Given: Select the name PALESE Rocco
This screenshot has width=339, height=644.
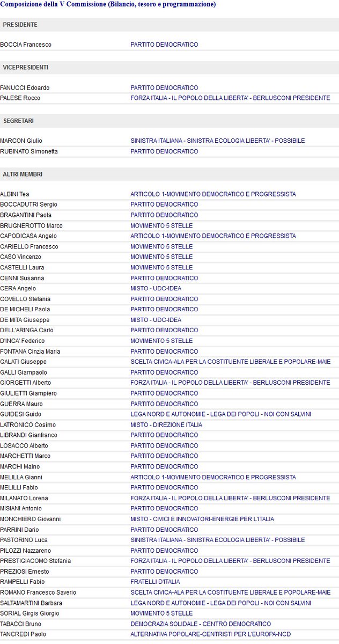Looking at the screenshot, I should [20, 98].
